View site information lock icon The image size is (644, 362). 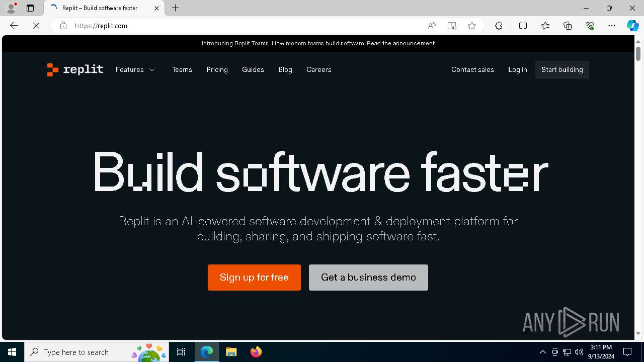[63, 26]
